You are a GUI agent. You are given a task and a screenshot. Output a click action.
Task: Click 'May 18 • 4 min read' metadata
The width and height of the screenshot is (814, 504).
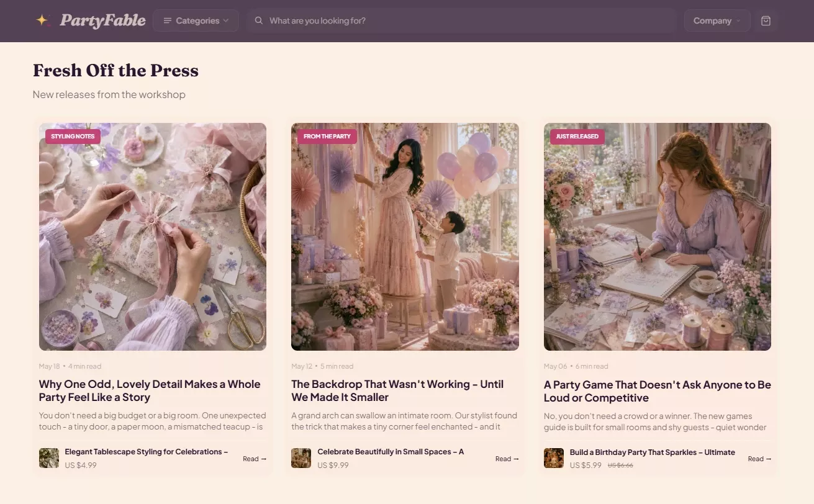(70, 366)
